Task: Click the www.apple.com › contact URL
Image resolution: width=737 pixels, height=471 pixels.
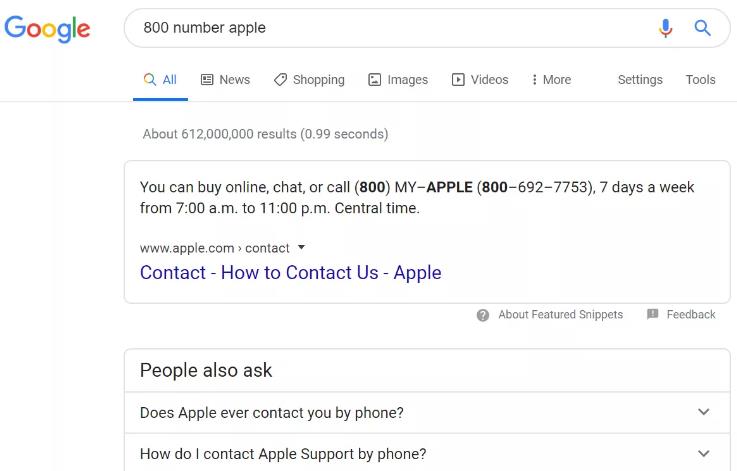Action: [x=214, y=248]
